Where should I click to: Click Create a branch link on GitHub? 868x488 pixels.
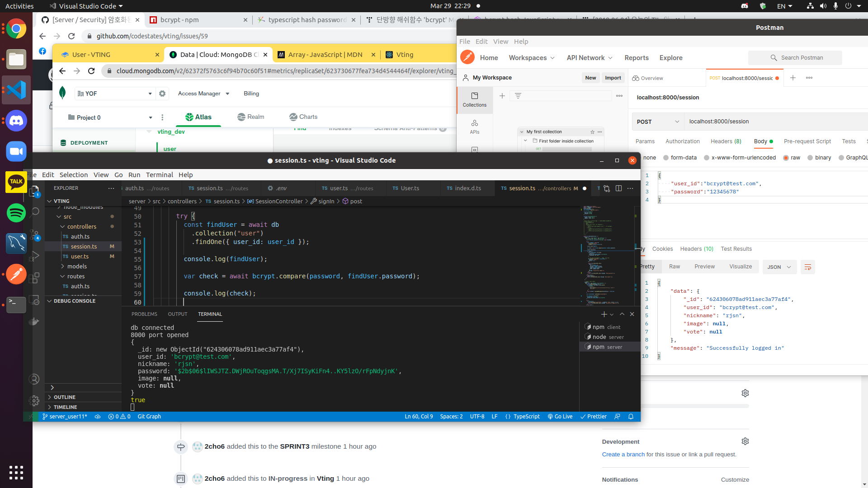click(623, 455)
